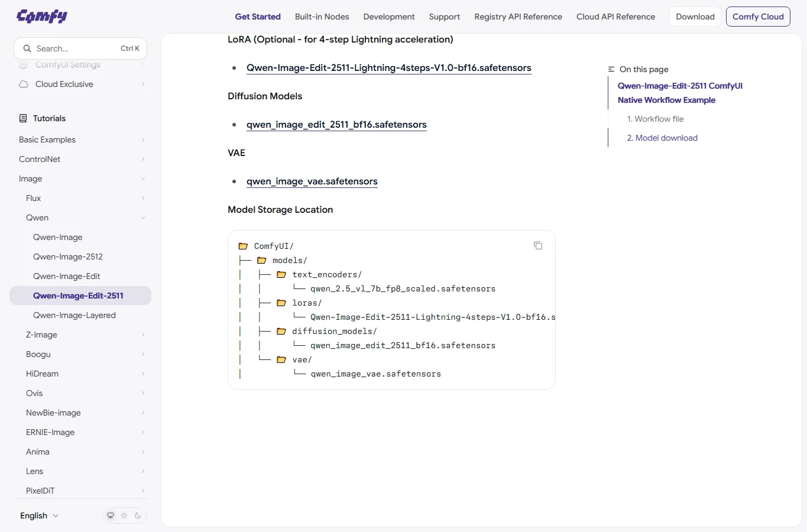The width and height of the screenshot is (807, 532).
Task: Copy the model storage code block
Action: tap(538, 245)
